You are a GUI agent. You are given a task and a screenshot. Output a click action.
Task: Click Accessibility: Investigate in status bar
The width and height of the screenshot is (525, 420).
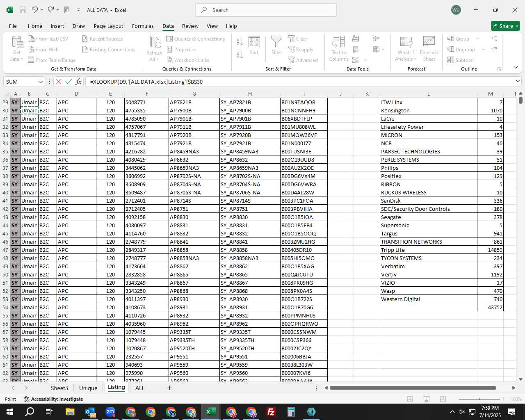(x=53, y=399)
